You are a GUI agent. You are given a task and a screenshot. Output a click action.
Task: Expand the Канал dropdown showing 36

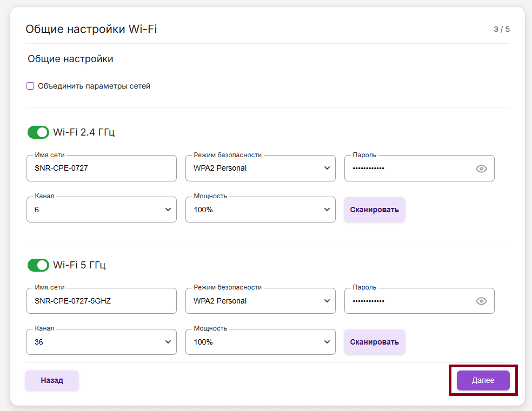point(101,342)
